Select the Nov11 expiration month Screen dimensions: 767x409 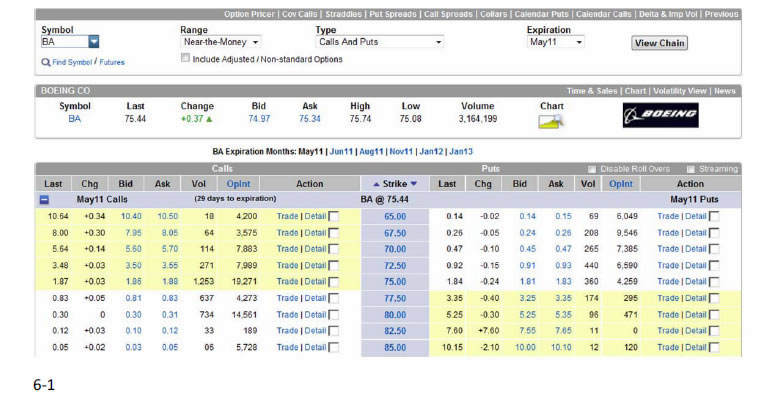pyautogui.click(x=401, y=152)
